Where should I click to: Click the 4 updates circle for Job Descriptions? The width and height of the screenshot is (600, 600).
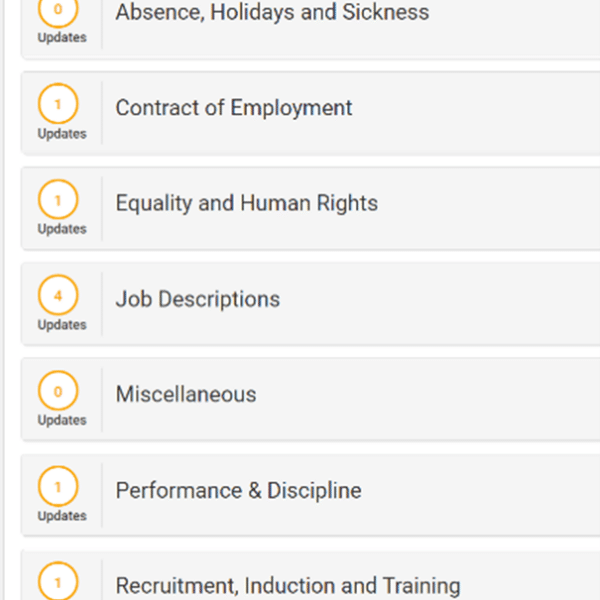click(x=58, y=295)
